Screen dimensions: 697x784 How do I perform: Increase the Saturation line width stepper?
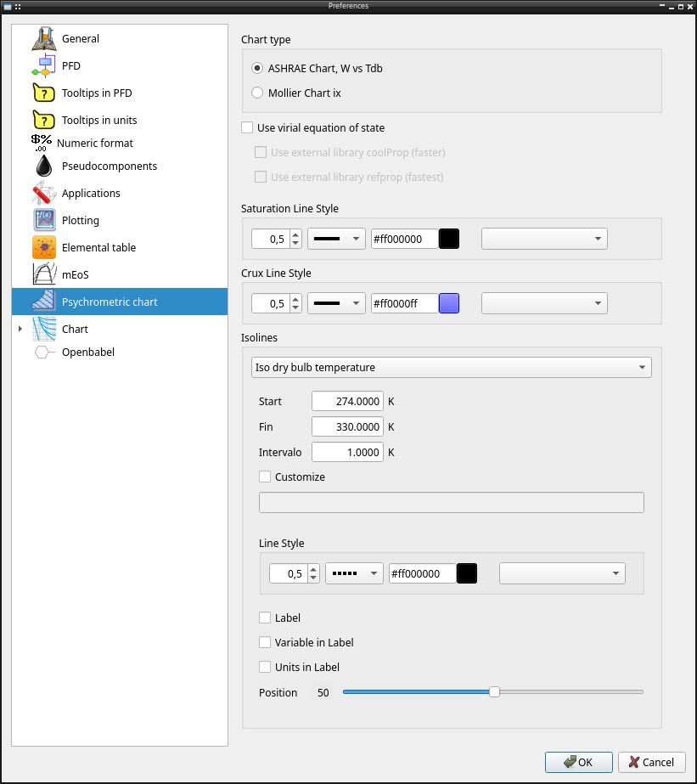click(x=295, y=234)
